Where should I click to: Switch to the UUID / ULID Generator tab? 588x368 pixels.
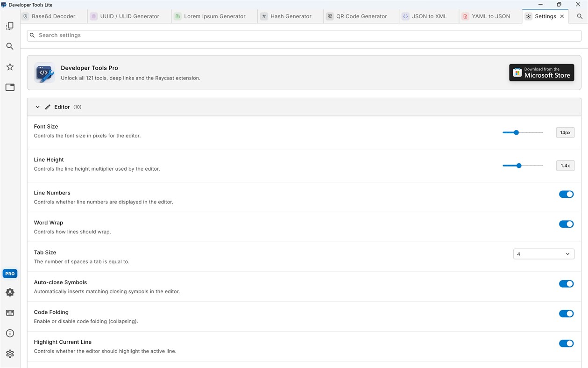pos(129,16)
